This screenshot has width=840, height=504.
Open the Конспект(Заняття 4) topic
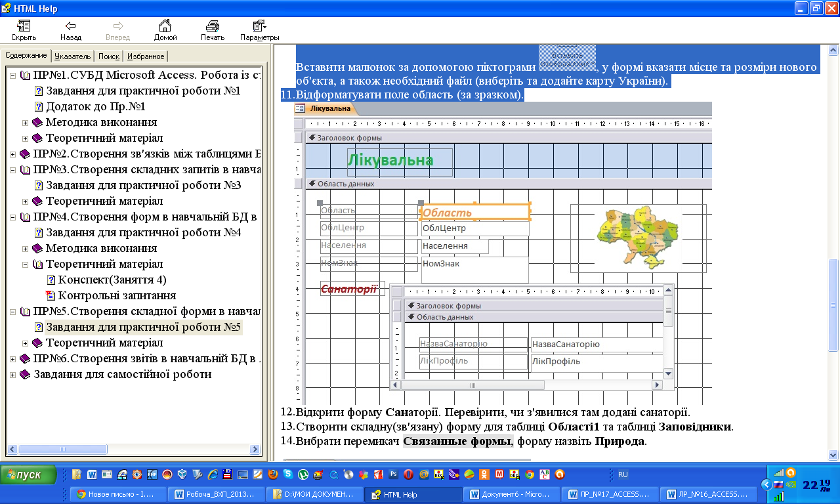click(x=112, y=280)
